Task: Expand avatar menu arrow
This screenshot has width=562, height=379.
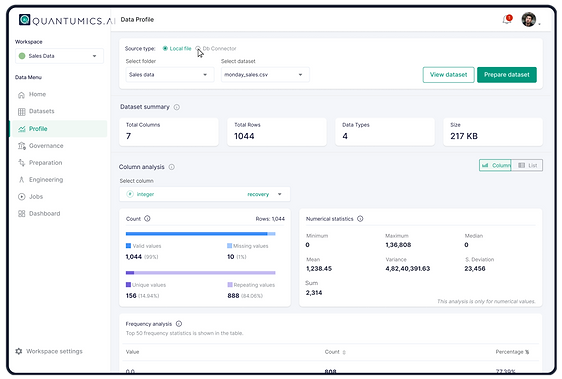Action: (x=539, y=24)
